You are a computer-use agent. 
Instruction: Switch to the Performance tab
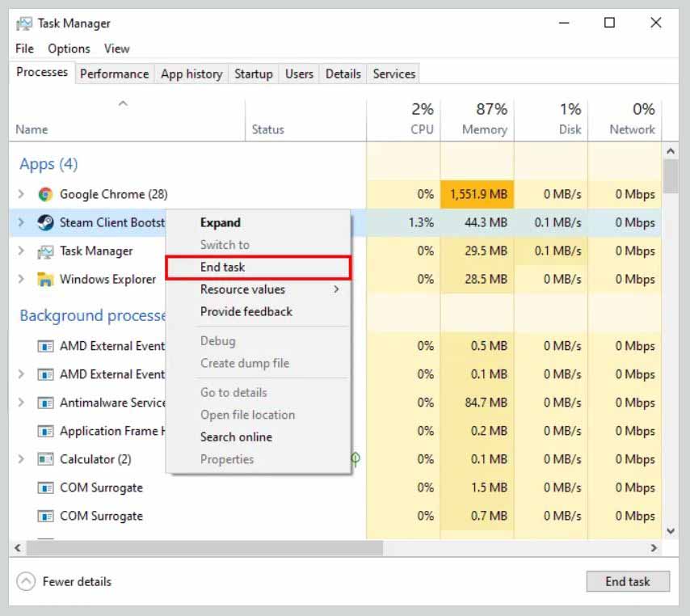114,74
